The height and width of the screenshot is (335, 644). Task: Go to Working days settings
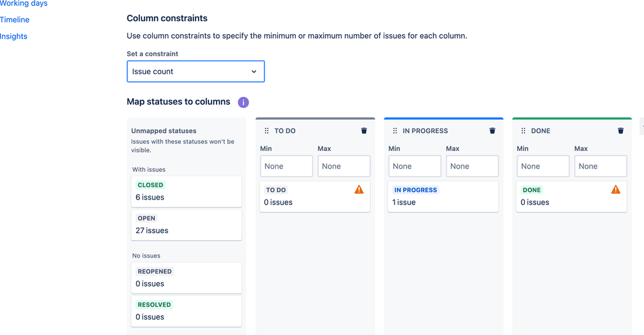pos(24,4)
